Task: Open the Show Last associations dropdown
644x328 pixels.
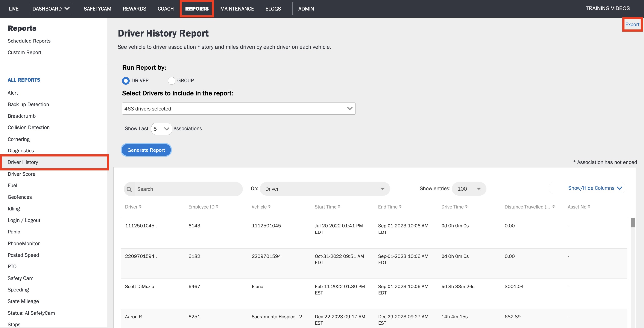Action: (161, 129)
